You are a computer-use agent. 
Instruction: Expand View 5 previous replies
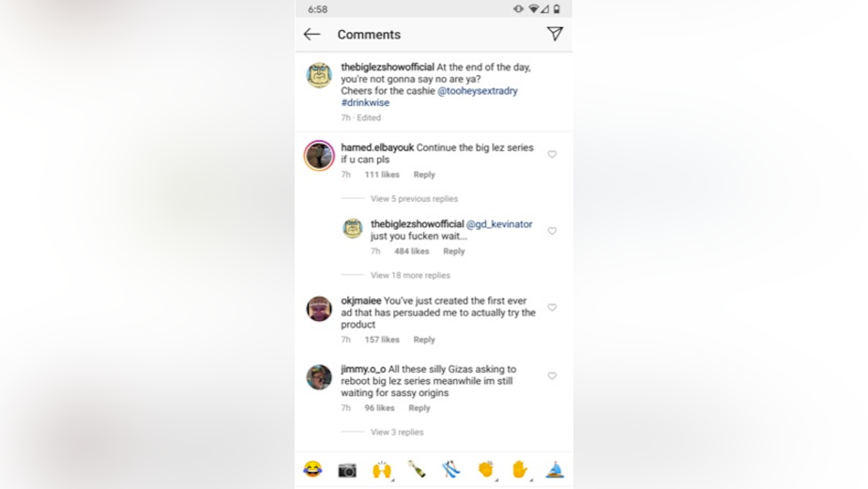[414, 199]
